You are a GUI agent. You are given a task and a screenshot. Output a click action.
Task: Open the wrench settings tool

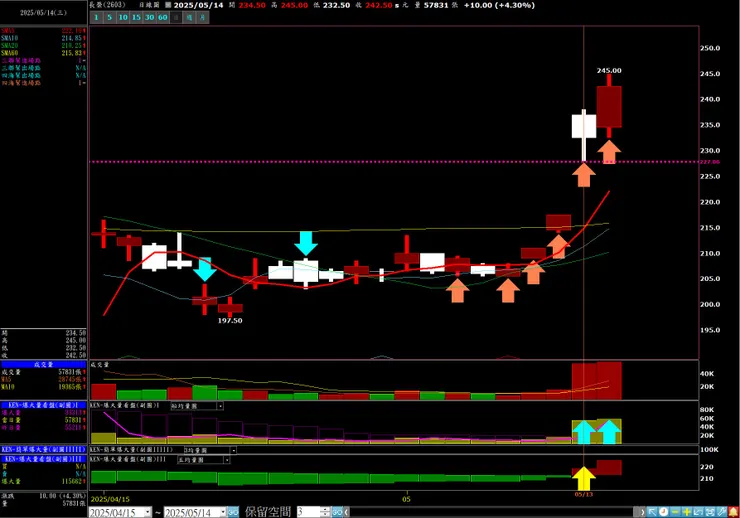pyautogui.click(x=722, y=512)
